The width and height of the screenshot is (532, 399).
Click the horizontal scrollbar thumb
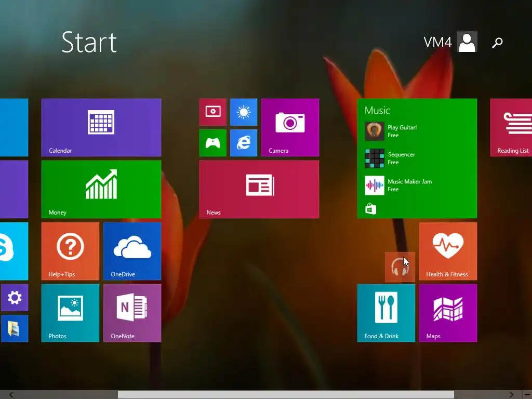tap(286, 395)
